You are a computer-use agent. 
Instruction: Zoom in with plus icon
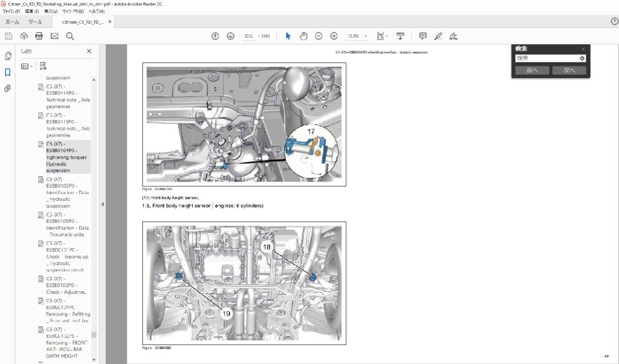click(334, 36)
